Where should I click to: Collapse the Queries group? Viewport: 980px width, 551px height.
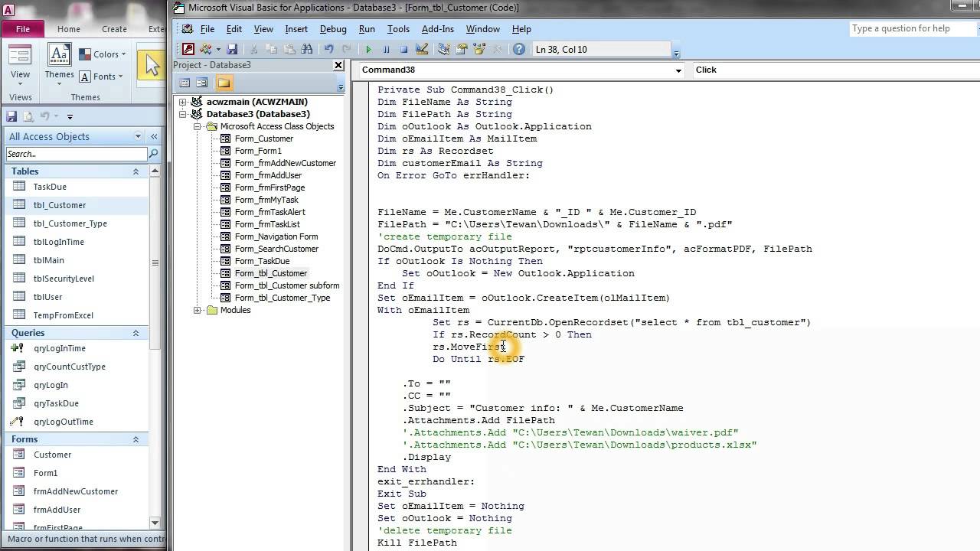(136, 333)
